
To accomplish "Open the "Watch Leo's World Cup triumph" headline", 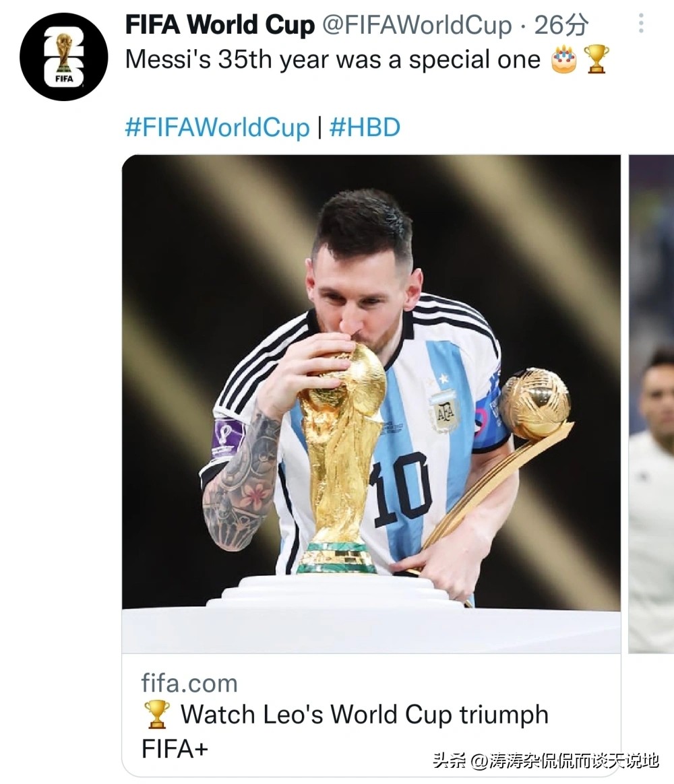I will [x=364, y=715].
